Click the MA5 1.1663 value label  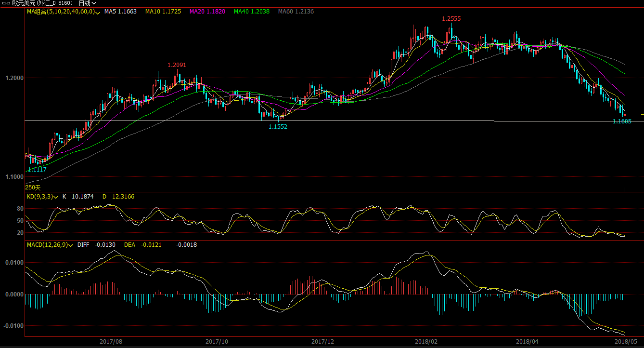point(120,12)
